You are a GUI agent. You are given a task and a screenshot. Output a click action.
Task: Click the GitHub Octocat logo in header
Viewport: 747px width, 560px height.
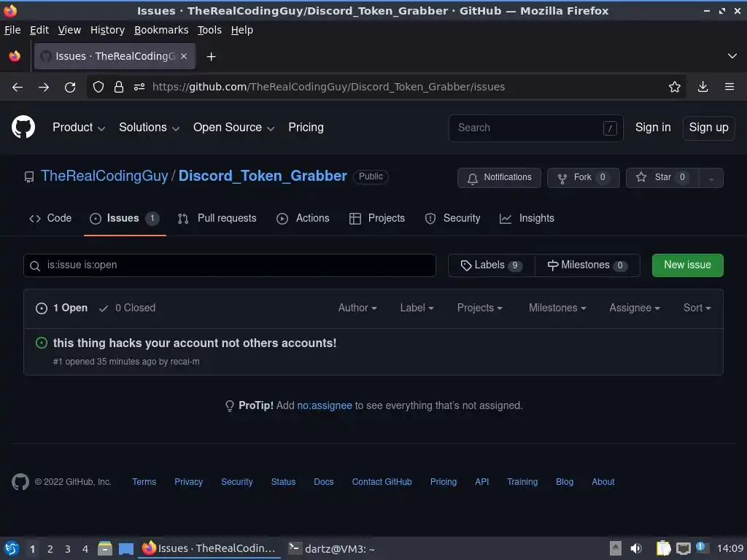(x=23, y=127)
